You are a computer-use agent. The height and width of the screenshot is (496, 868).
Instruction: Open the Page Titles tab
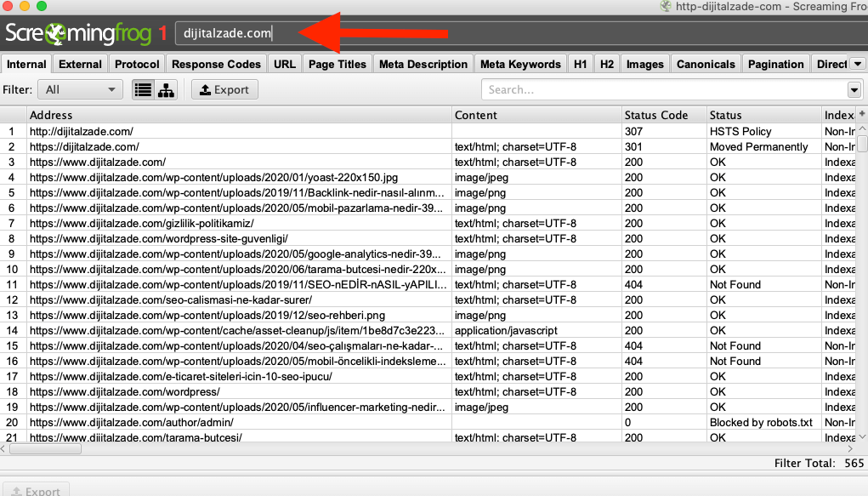(x=338, y=65)
